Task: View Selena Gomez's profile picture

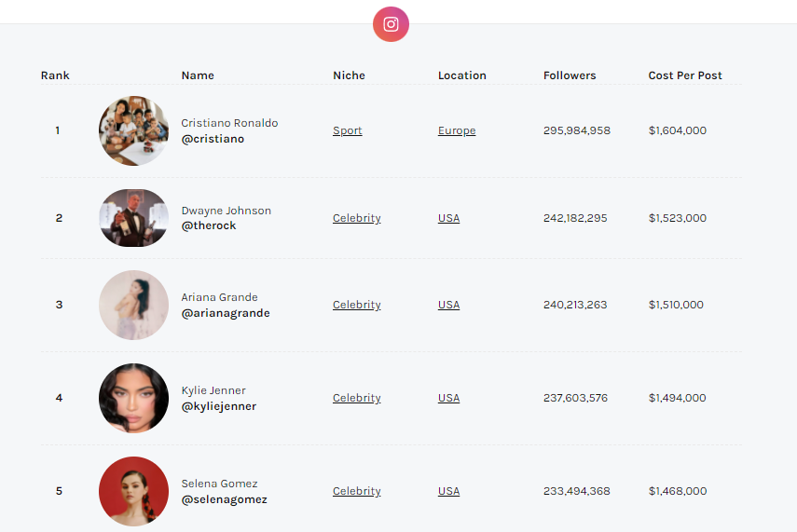Action: click(x=133, y=491)
